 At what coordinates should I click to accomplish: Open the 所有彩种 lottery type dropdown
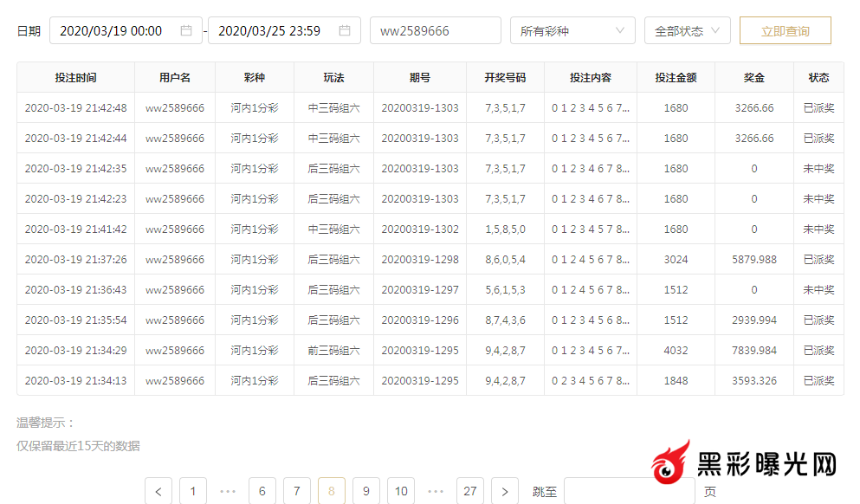pyautogui.click(x=572, y=30)
